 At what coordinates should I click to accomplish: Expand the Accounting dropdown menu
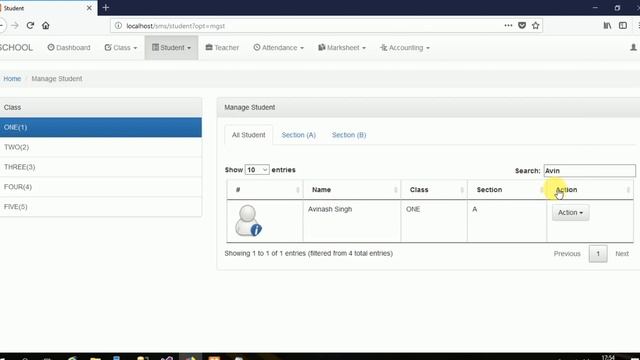tap(405, 48)
